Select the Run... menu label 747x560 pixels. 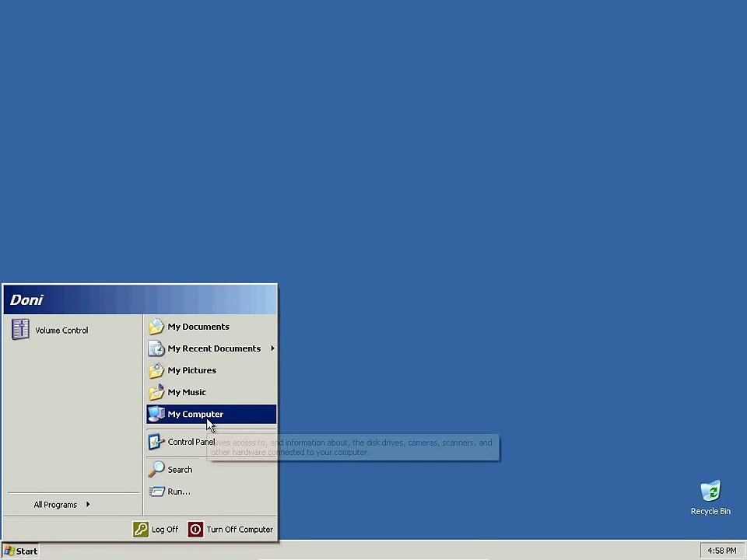[179, 492]
